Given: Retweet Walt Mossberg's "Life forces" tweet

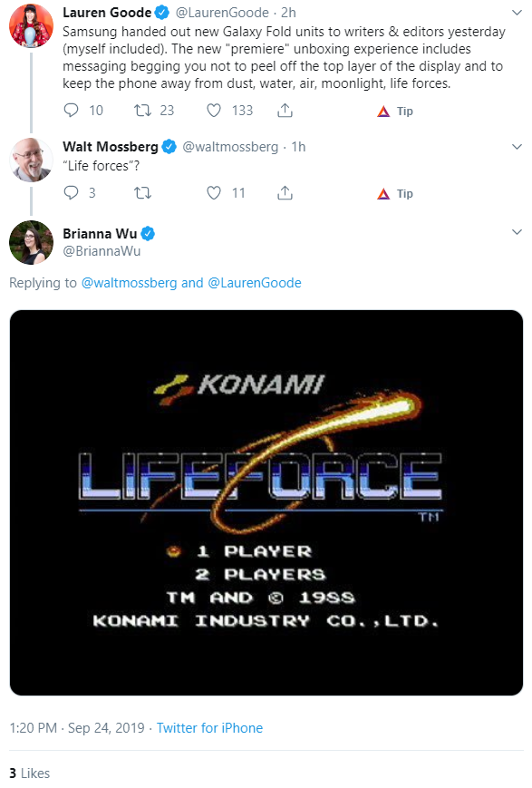Looking at the screenshot, I should pos(142,192).
